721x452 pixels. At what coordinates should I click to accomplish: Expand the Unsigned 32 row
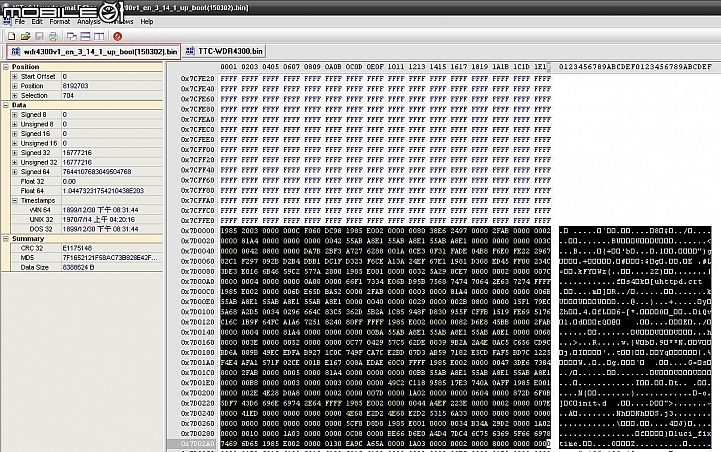pos(15,162)
